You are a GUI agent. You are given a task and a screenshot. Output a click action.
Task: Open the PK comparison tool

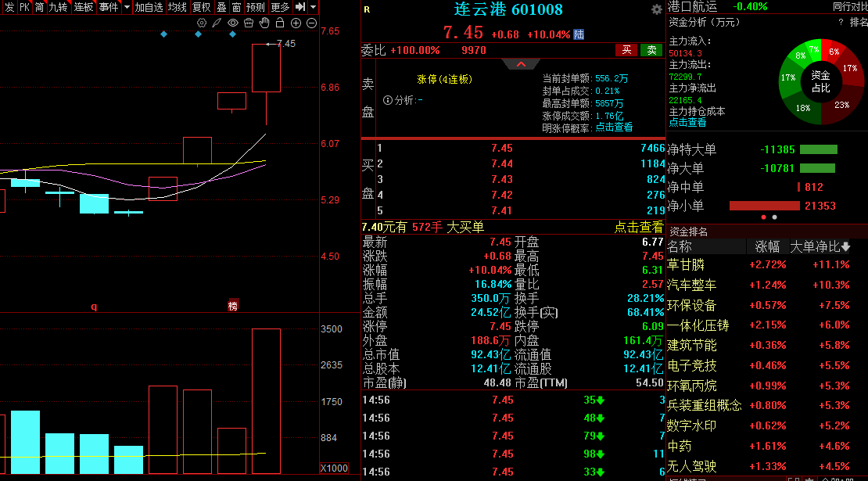tap(25, 6)
